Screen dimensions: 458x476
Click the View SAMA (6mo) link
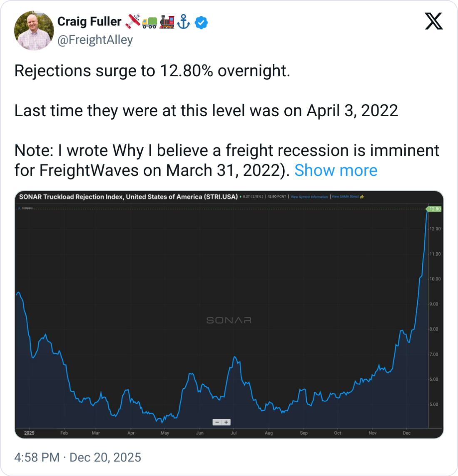click(x=345, y=197)
